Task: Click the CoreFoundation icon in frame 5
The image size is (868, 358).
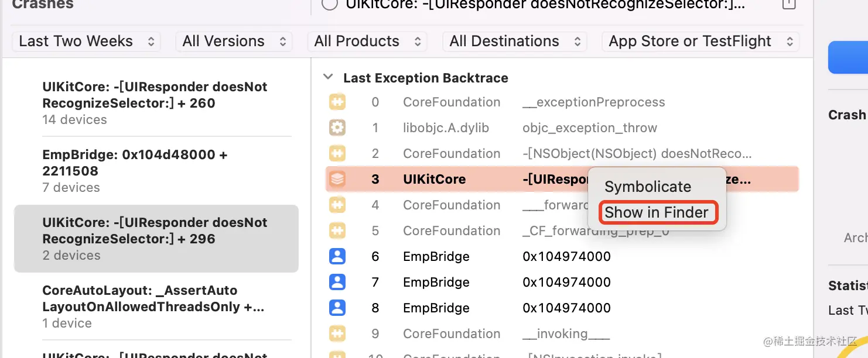Action: click(x=337, y=230)
